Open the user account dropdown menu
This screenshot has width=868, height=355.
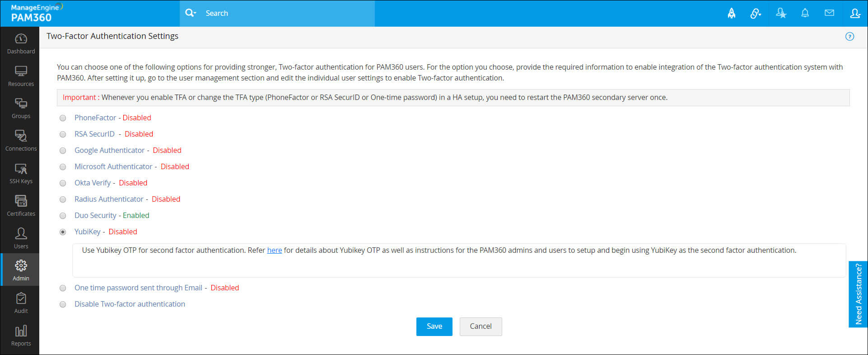855,13
